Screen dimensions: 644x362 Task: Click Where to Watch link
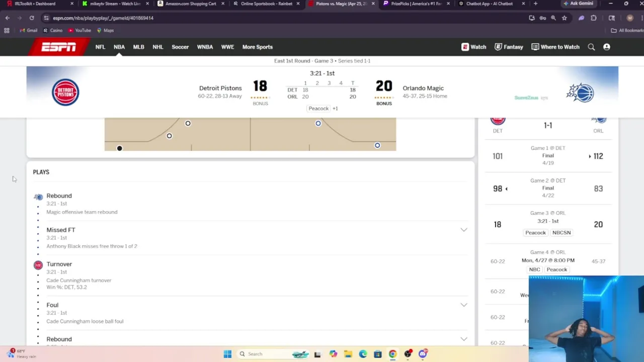pos(555,47)
